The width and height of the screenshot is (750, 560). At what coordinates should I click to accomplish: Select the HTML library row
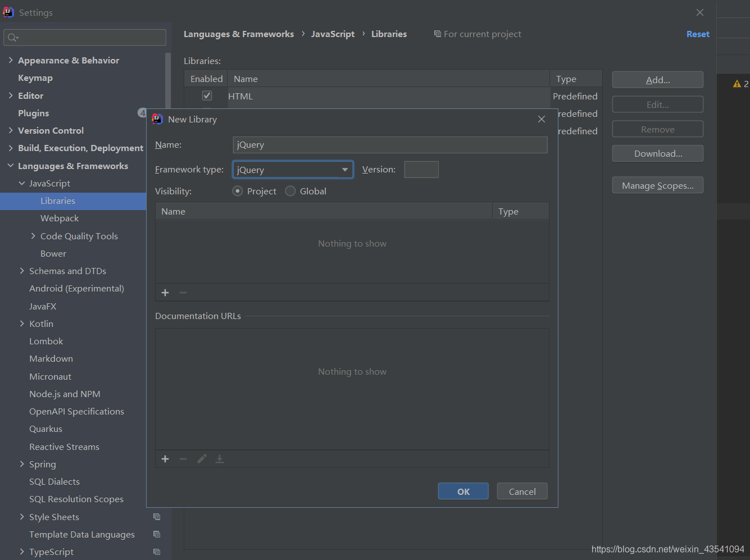pos(393,96)
